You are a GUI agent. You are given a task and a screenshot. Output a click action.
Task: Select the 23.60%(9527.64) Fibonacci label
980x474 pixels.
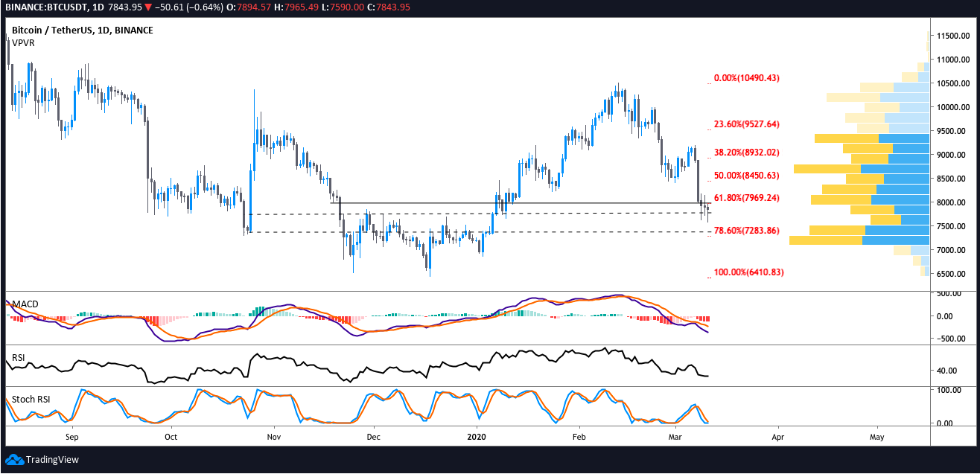pyautogui.click(x=747, y=124)
